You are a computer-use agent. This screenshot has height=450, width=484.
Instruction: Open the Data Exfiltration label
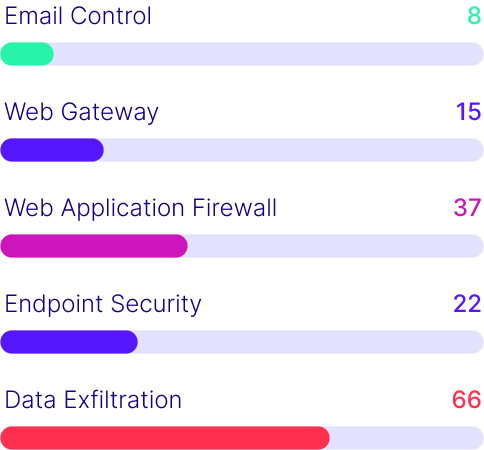(x=93, y=399)
